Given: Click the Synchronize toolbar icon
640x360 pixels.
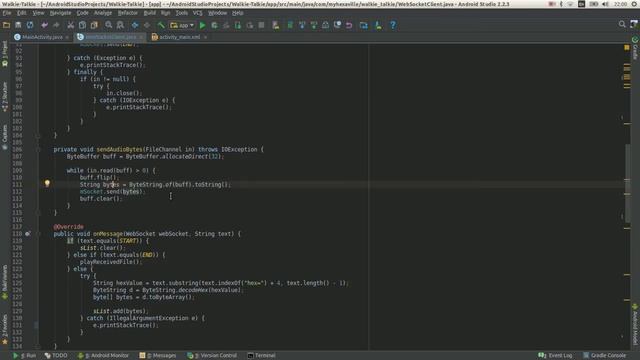Looking at the screenshot, I should pos(30,25).
